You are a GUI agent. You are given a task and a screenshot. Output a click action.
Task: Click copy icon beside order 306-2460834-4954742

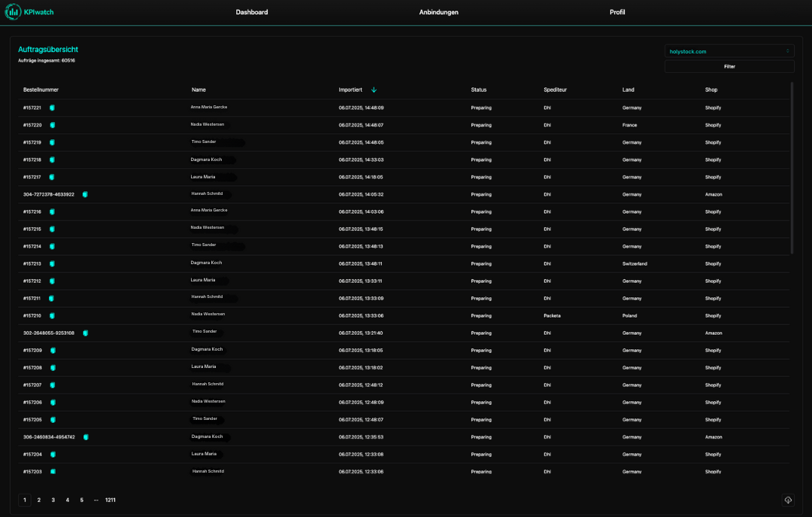pos(86,436)
